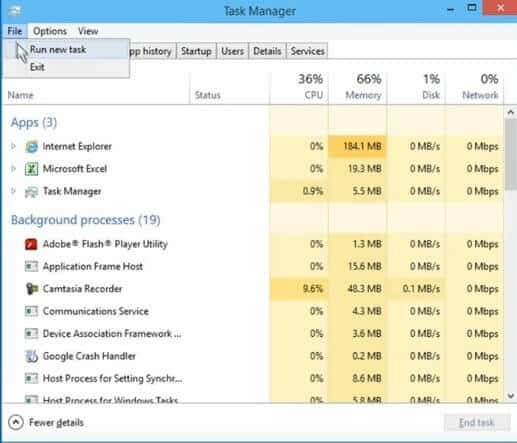The image size is (517, 443).
Task: Click the scrollbar down arrow
Action: tap(511, 396)
